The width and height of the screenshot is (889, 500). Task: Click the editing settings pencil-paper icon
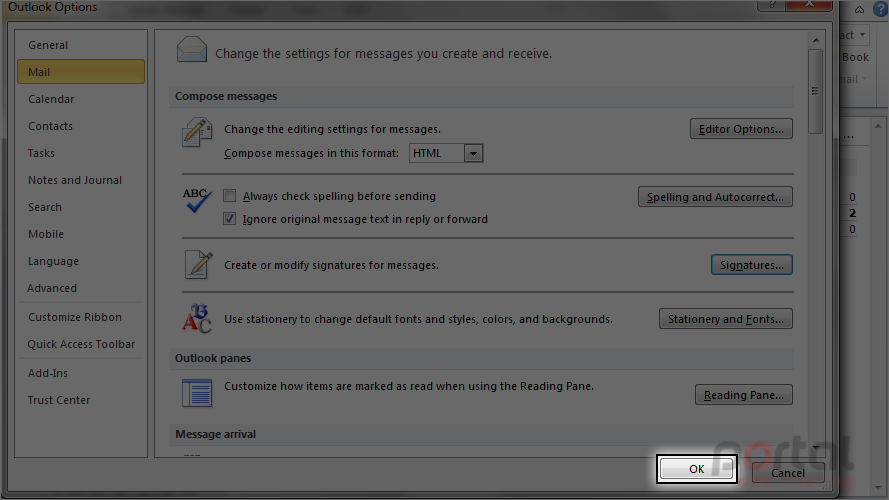pyautogui.click(x=197, y=132)
